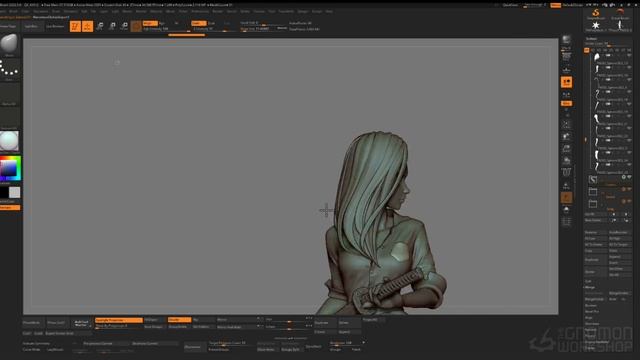Adjust the Resolution slider at bottom

(346, 343)
